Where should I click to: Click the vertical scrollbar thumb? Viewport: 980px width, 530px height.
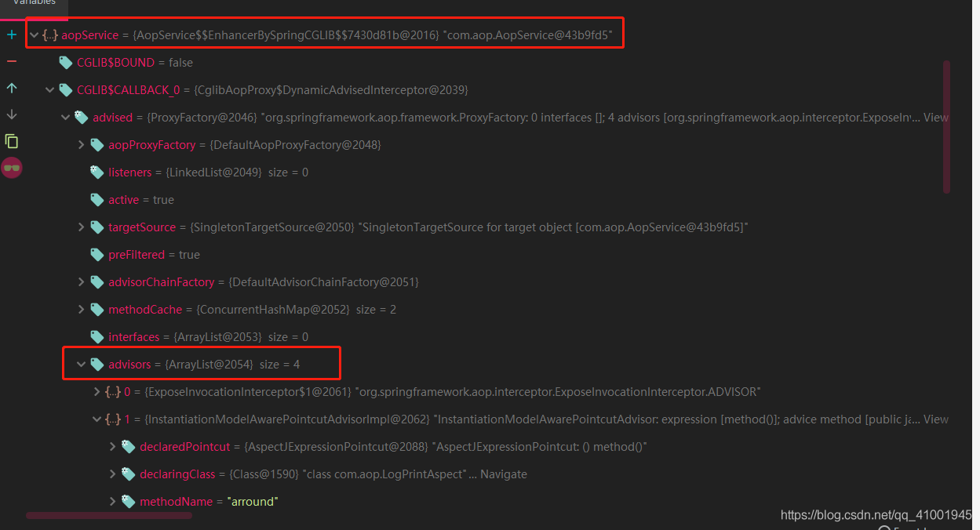[x=946, y=126]
